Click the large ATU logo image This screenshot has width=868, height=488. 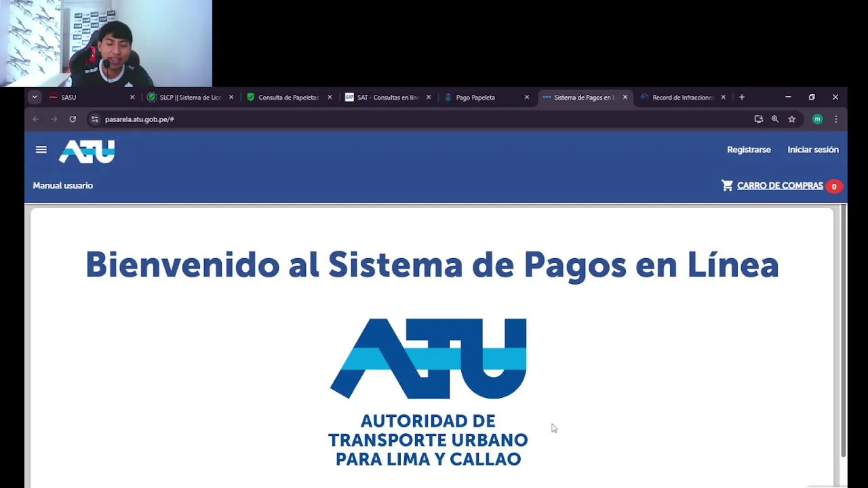pos(428,359)
